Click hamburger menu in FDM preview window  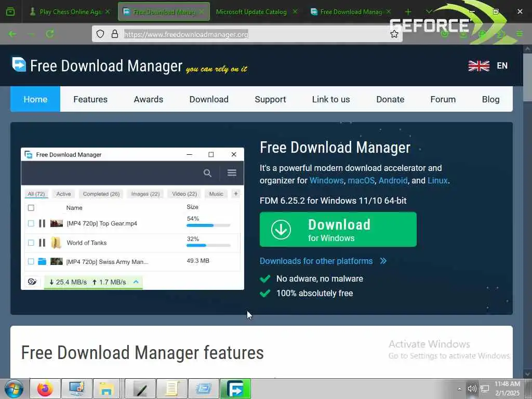pos(232,172)
